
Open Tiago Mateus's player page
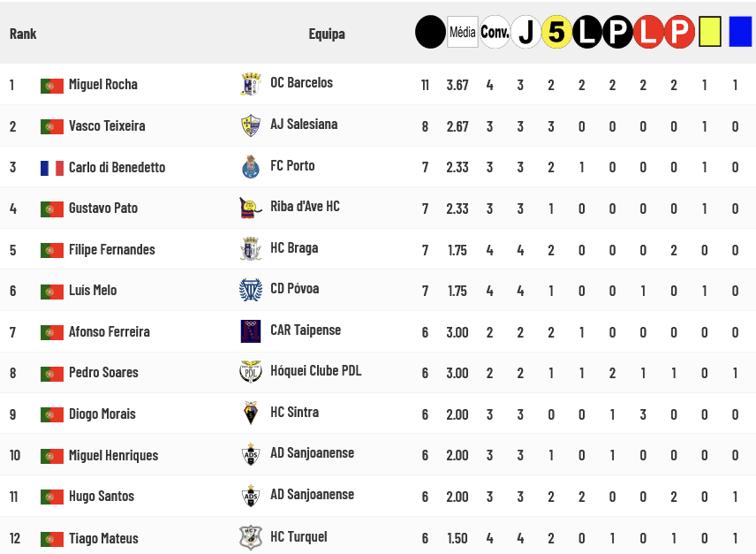(103, 538)
